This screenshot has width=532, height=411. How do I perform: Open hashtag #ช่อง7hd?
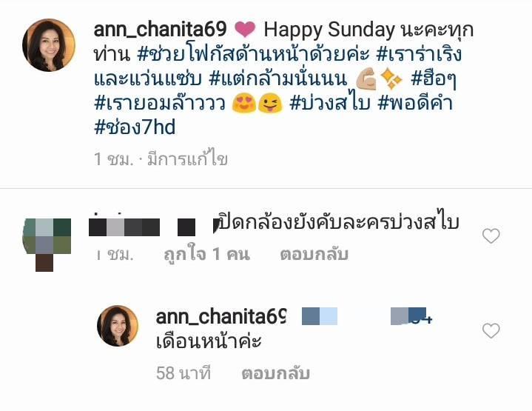pyautogui.click(x=135, y=128)
